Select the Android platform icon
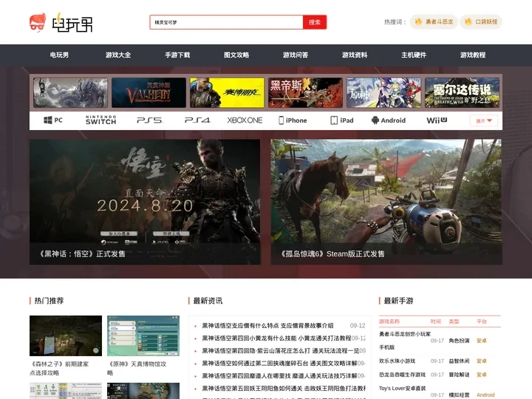The height and width of the screenshot is (399, 532). tap(389, 120)
